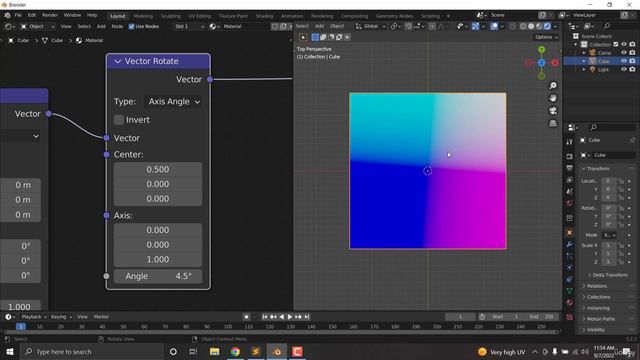The width and height of the screenshot is (640, 360).
Task: Click the Axis Z value 1.000 field
Action: click(x=158, y=260)
